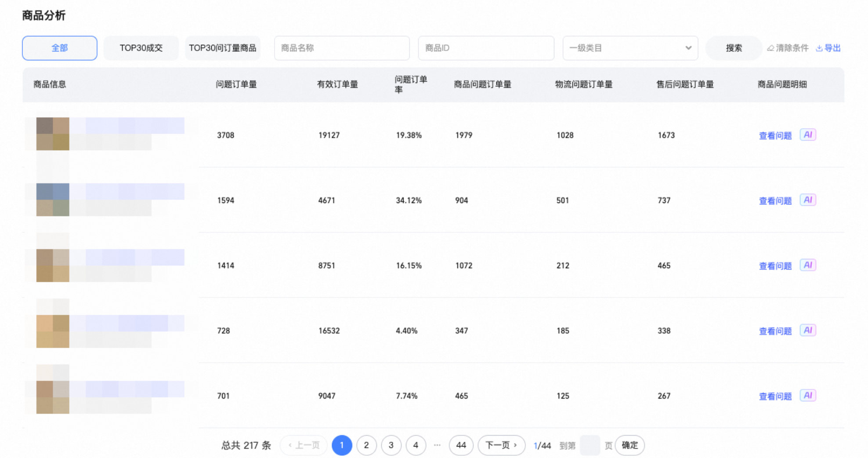This screenshot has width=868, height=458.
Task: Open AI analysis for the 1414 row
Action: (807, 265)
